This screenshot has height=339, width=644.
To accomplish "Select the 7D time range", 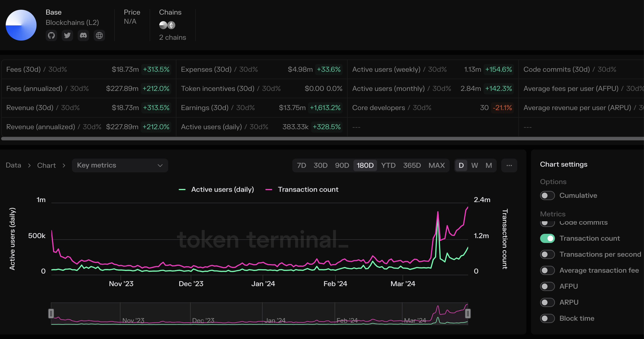I will pyautogui.click(x=301, y=165).
